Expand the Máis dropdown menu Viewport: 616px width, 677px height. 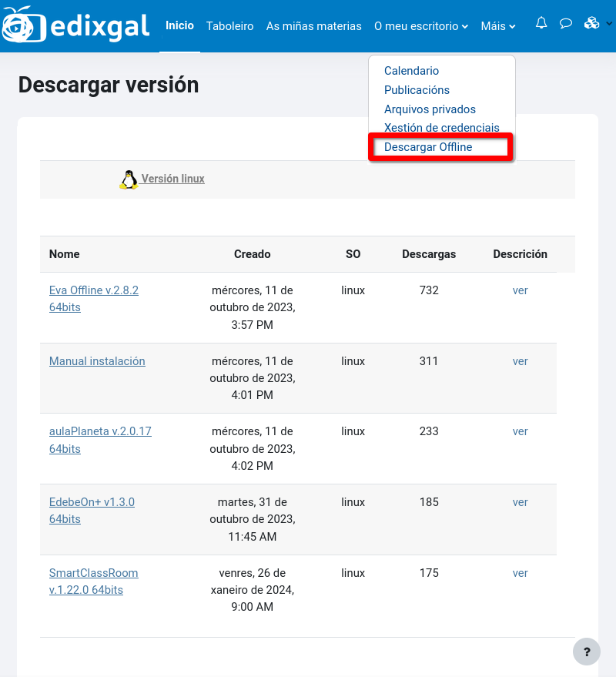point(497,26)
